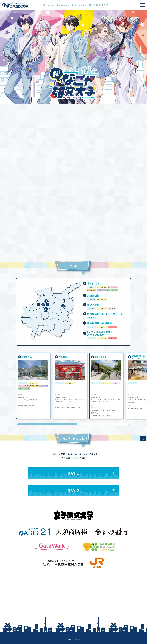Open the hamburger menu in the header
147x644 pixels.
click(x=142, y=5)
